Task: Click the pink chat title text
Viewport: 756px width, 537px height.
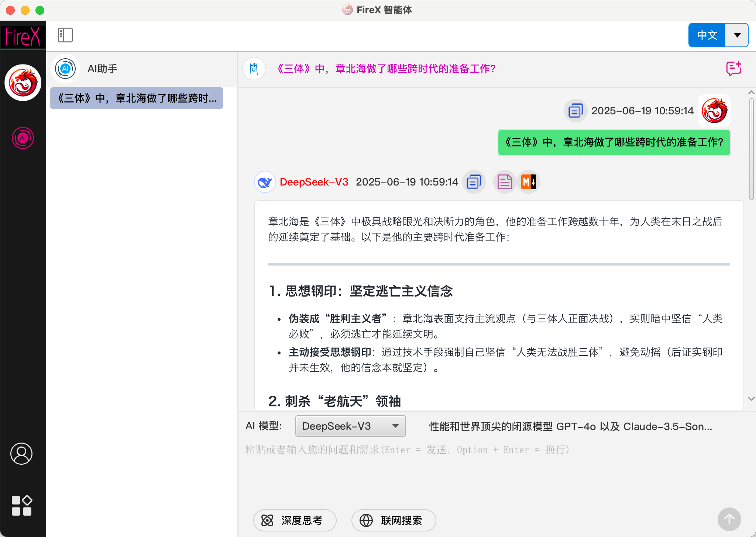Action: 386,69
